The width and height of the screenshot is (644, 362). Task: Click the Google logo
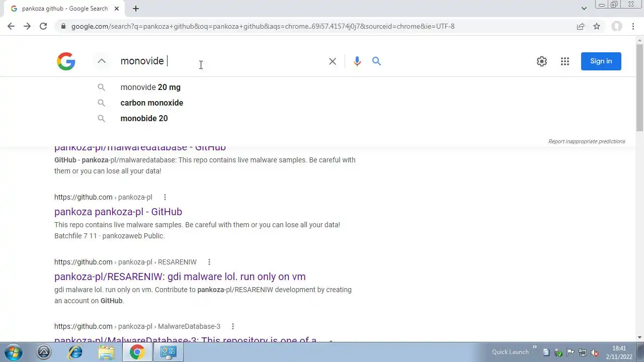pyautogui.click(x=66, y=61)
